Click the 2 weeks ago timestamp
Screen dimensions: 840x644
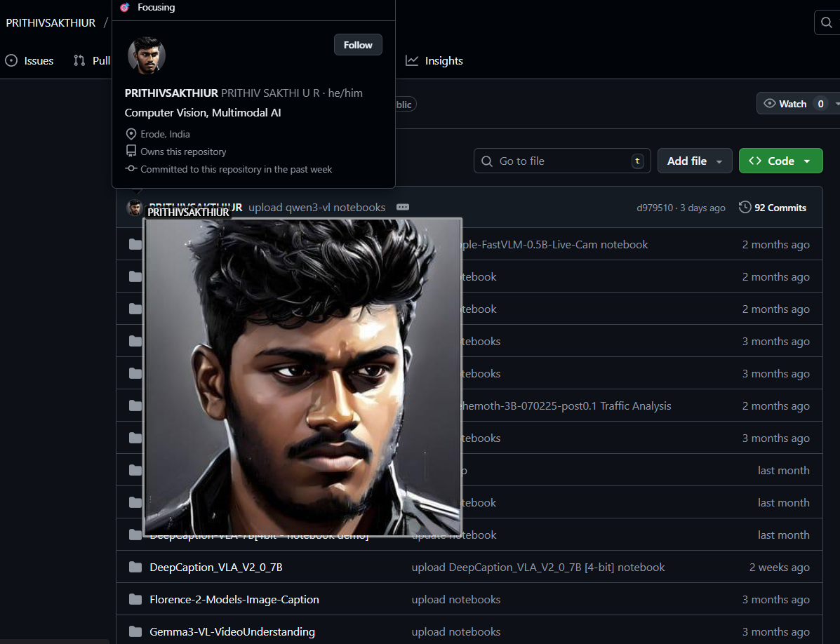779,568
